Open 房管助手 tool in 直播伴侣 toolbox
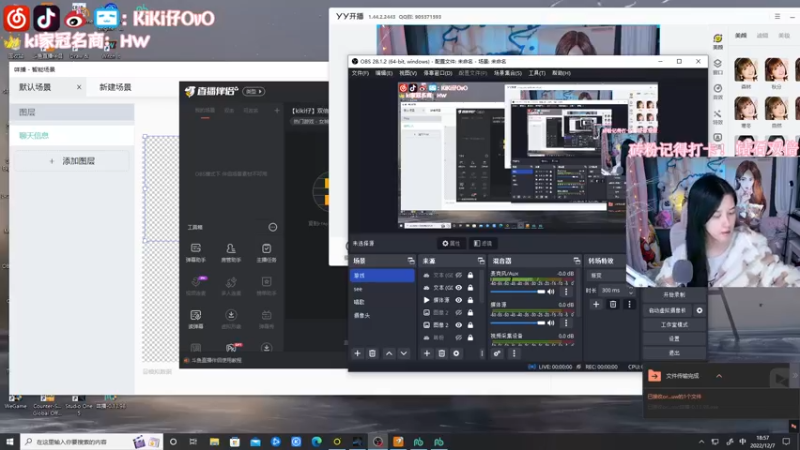Image resolution: width=800 pixels, height=450 pixels. (231, 252)
